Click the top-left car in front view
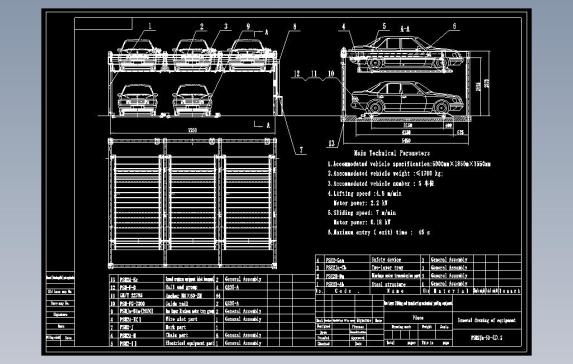 (137, 54)
